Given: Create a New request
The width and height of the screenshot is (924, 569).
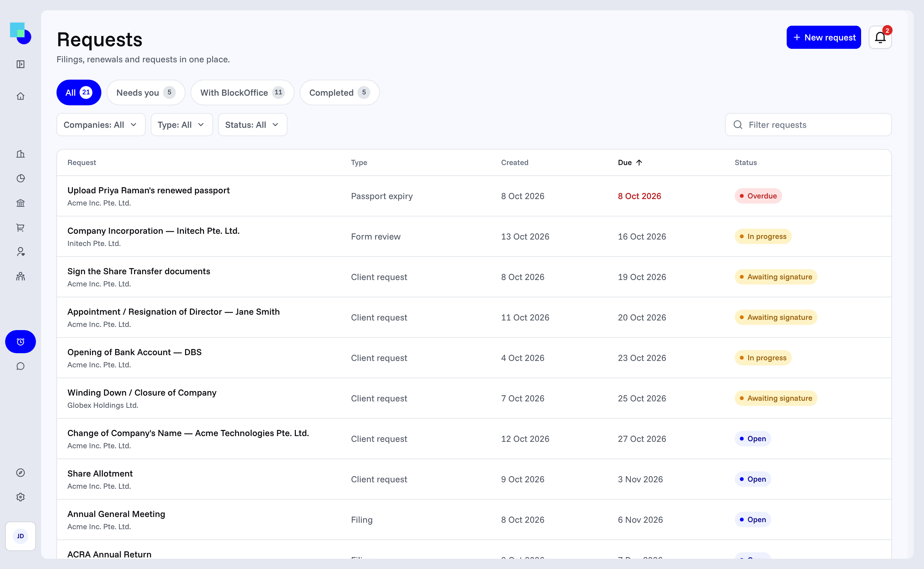Looking at the screenshot, I should coord(824,37).
